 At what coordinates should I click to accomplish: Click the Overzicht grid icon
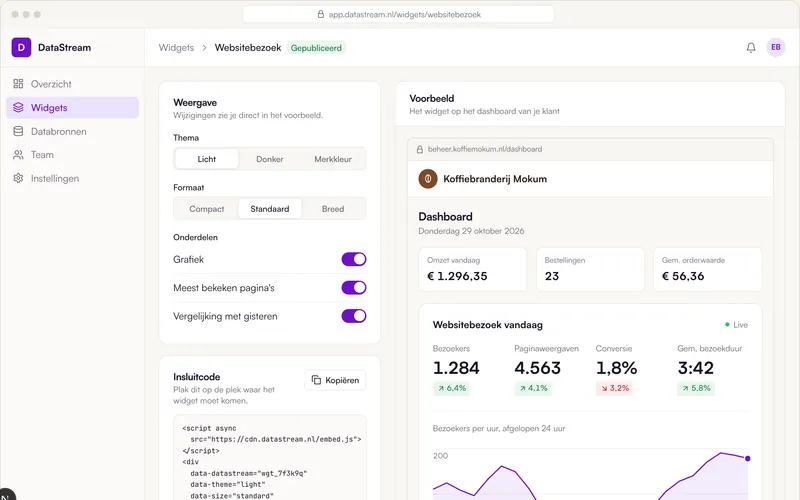[x=18, y=84]
